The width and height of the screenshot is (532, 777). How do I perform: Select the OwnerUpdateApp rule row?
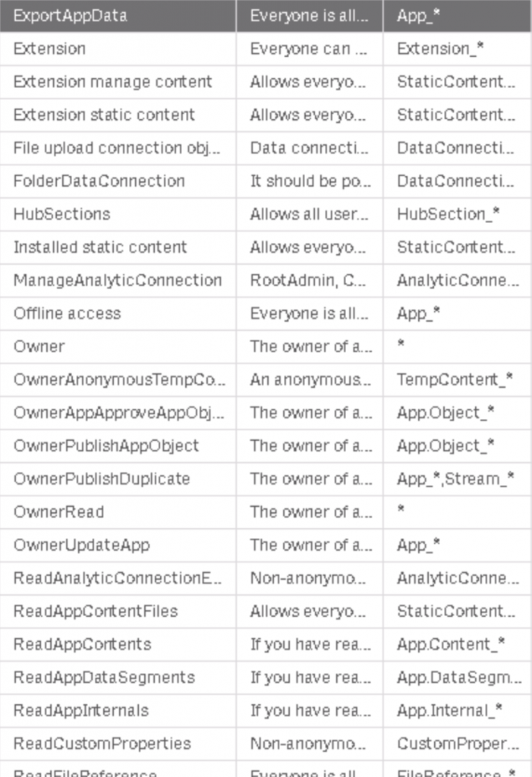point(82,545)
